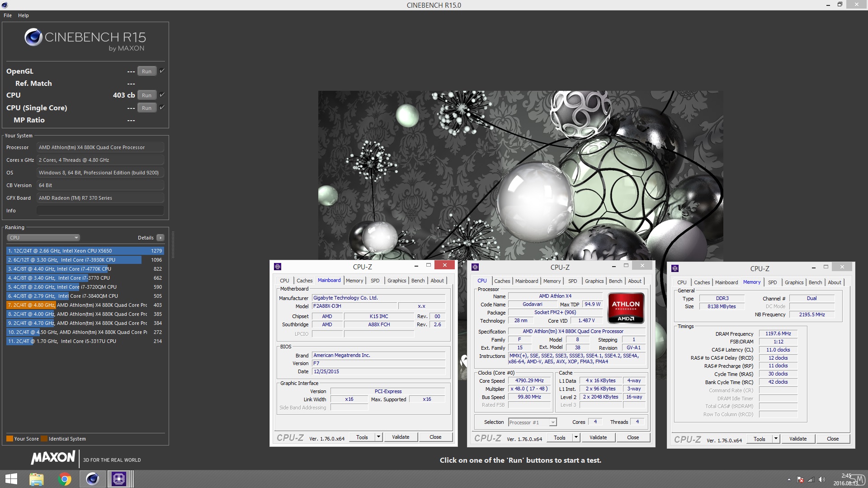Select the 4.80 GHz Athlon X4 880K row scoring 403
The height and width of the screenshot is (488, 868).
click(85, 305)
